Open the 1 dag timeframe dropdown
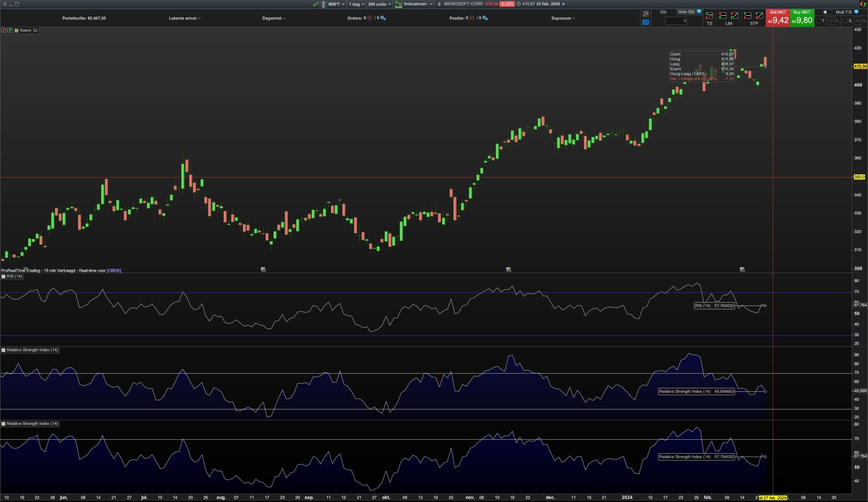Image resolution: width=868 pixels, height=502 pixels. click(x=356, y=4)
